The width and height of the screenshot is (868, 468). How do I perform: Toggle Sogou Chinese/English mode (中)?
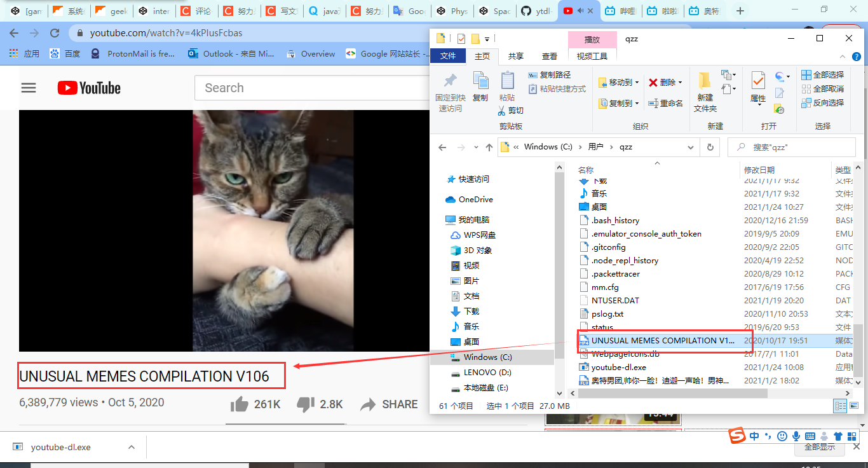(x=754, y=436)
